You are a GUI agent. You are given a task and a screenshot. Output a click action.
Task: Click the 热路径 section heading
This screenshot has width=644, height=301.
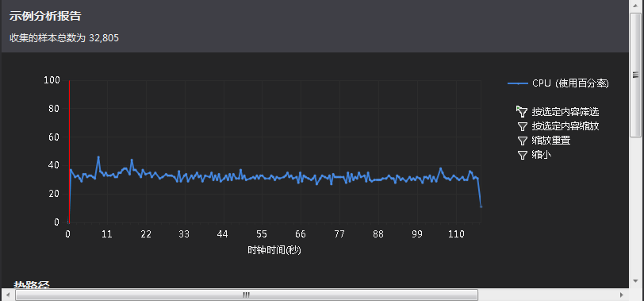(32, 284)
